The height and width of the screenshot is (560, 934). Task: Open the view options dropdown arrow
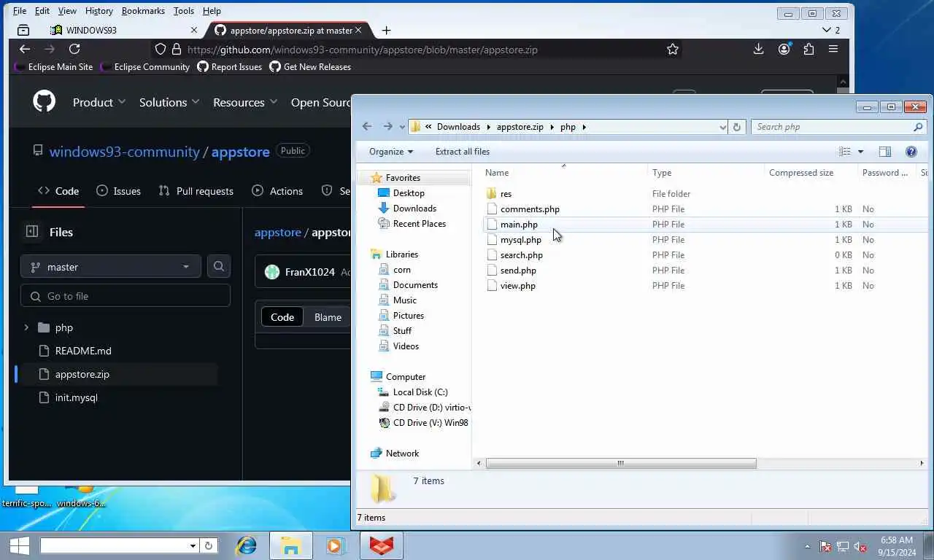pos(861,152)
